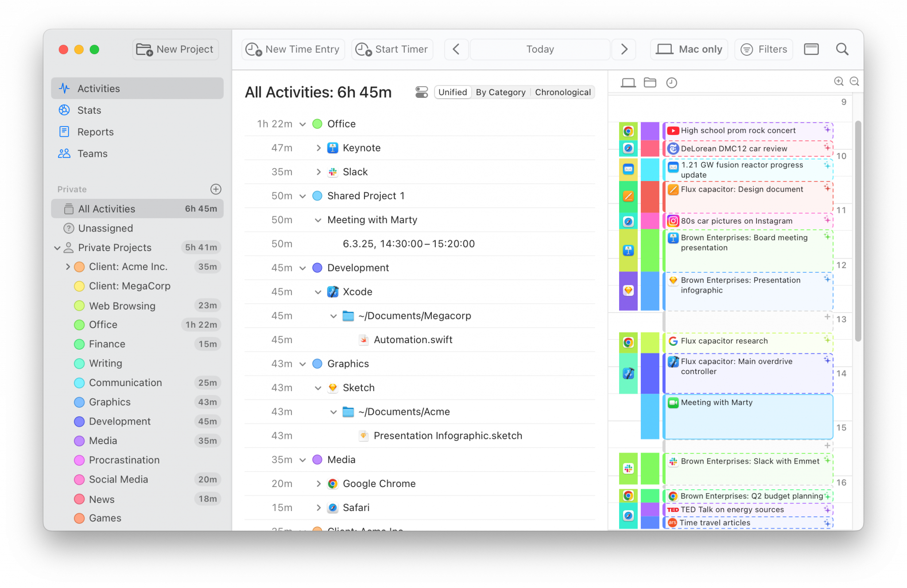The width and height of the screenshot is (907, 588).
Task: Create a New Project
Action: click(x=175, y=49)
